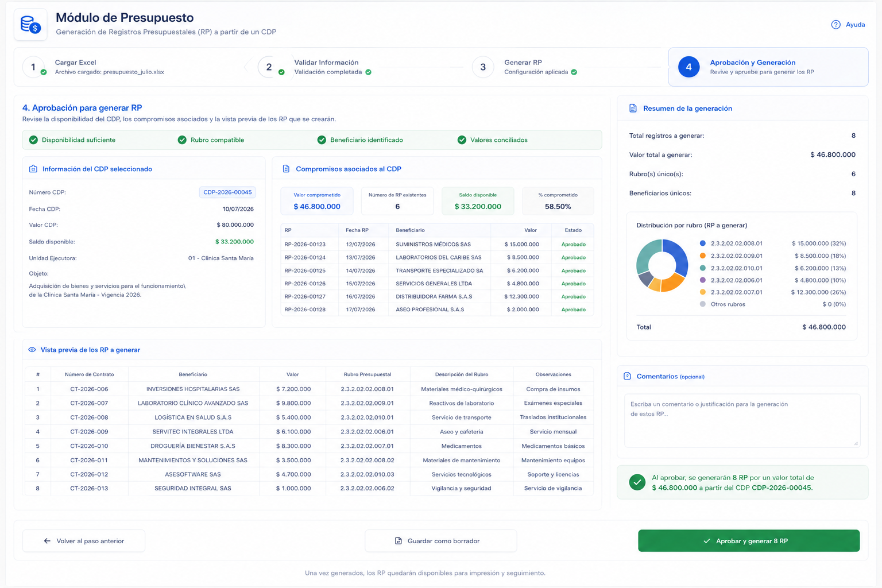The height and width of the screenshot is (588, 882).
Task: Go to step 2 Validar Información
Action: coord(315,67)
